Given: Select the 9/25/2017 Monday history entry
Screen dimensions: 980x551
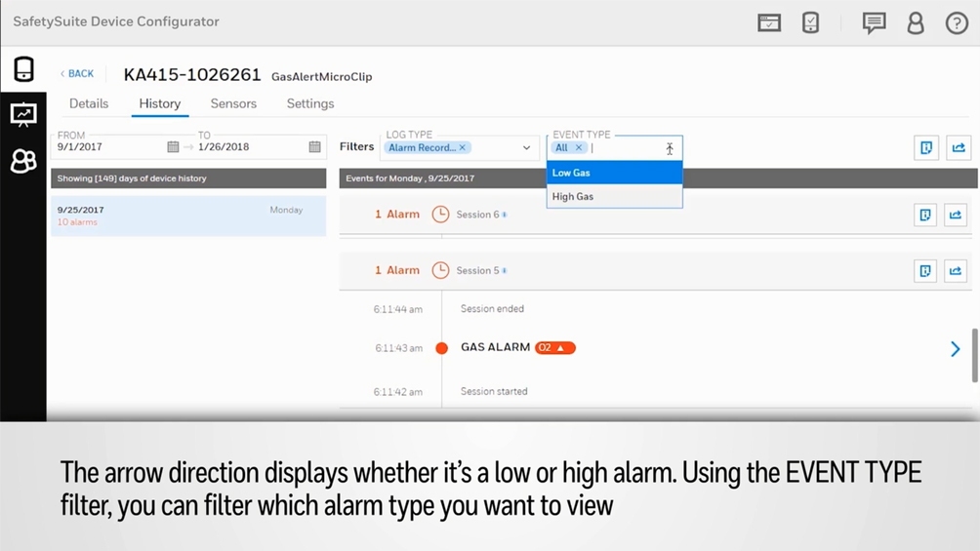Looking at the screenshot, I should tap(188, 216).
